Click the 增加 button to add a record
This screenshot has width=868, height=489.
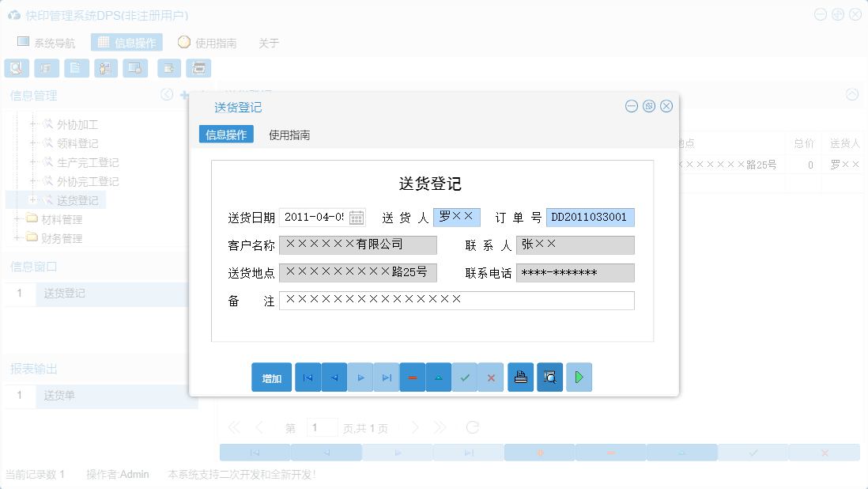271,377
